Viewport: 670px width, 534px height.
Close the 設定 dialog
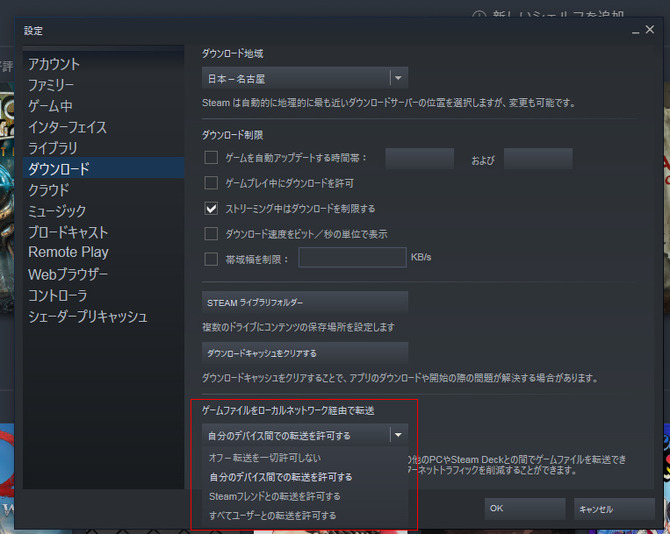[649, 29]
